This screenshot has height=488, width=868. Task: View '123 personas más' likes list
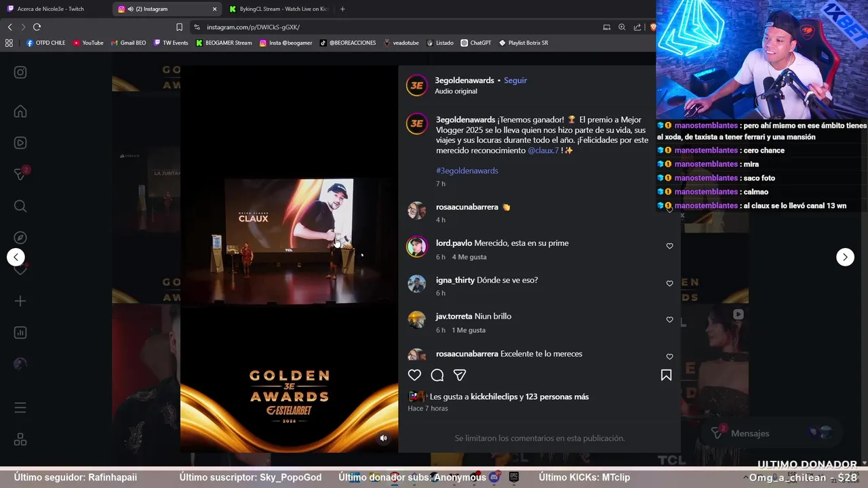[x=557, y=396]
